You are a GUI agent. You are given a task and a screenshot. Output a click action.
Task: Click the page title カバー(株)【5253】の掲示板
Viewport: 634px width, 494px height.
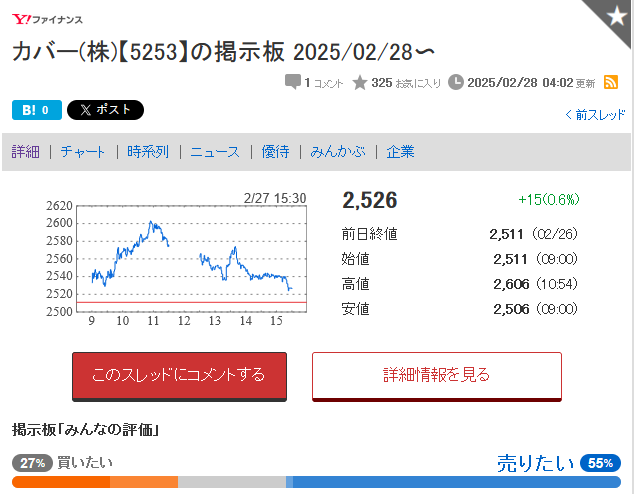[x=223, y=52]
